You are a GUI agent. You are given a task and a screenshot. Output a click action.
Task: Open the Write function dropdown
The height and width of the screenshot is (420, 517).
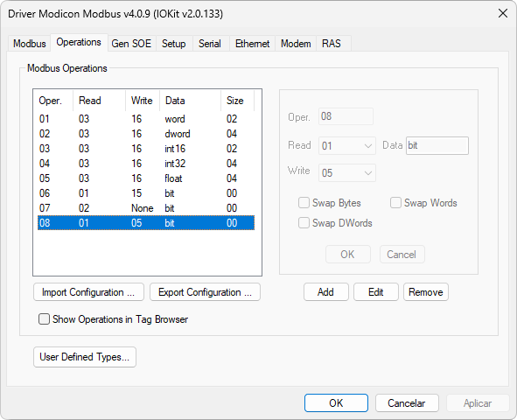pyautogui.click(x=347, y=172)
